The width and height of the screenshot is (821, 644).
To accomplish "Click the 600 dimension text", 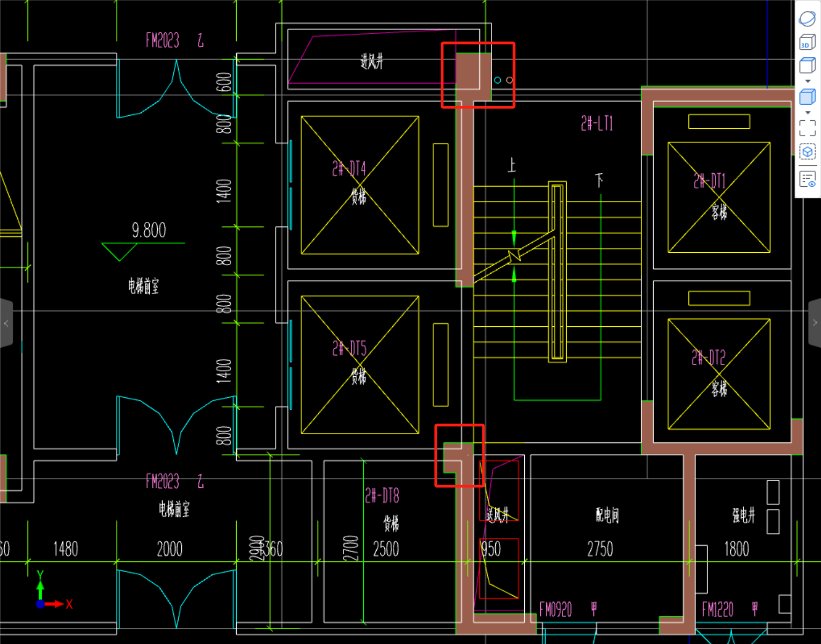I will coord(224,82).
